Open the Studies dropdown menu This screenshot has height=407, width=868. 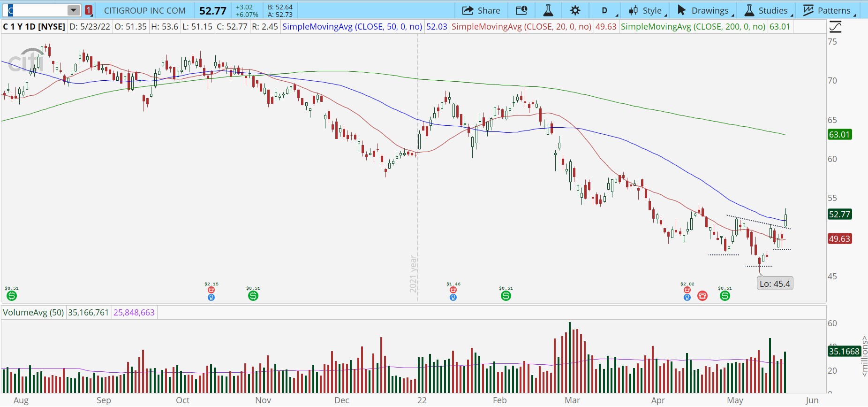coord(768,10)
